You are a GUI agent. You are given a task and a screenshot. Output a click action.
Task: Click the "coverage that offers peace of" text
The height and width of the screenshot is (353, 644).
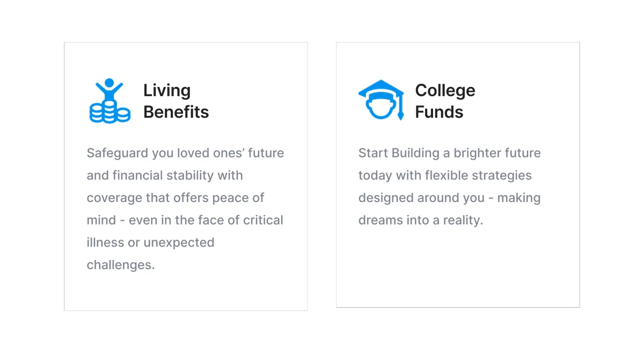coord(175,198)
